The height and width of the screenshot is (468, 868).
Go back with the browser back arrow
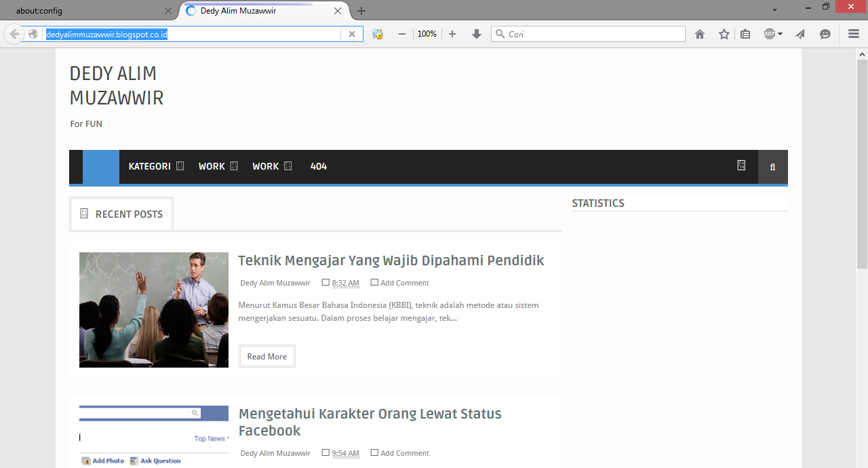(x=14, y=34)
